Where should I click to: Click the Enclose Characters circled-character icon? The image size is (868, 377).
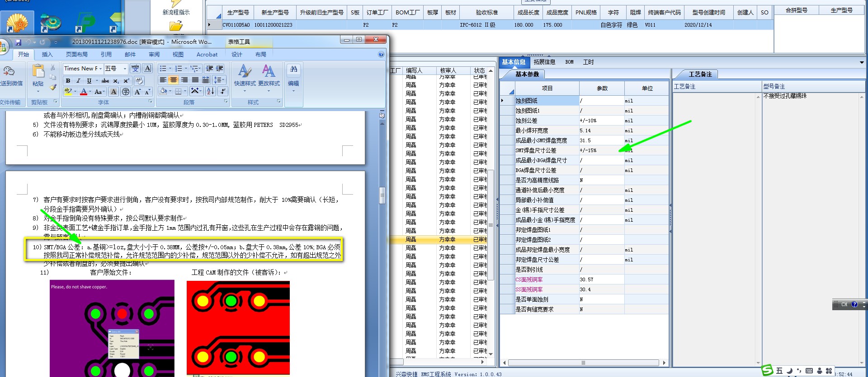(x=126, y=92)
